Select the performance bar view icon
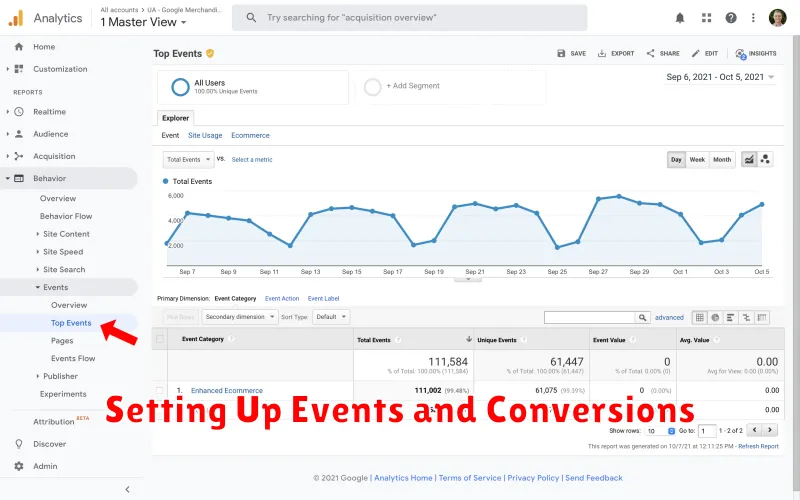800x500 pixels. (731, 317)
